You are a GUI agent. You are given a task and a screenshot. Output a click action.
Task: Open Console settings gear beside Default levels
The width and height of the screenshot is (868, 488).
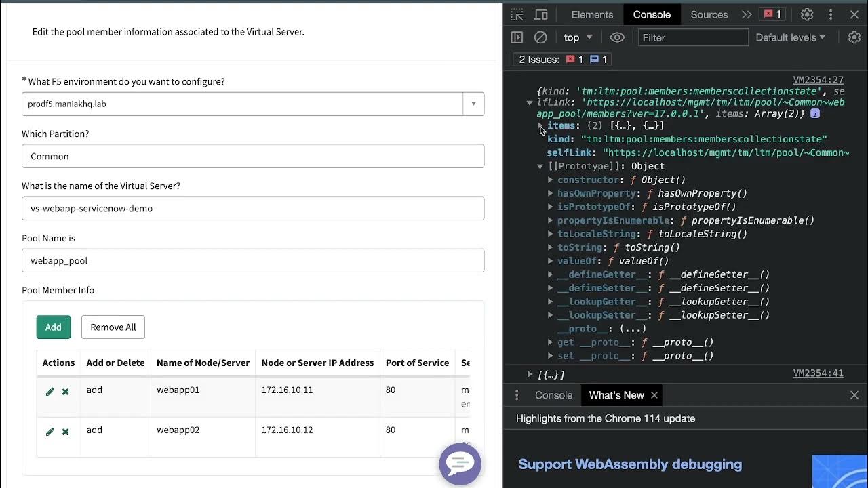click(854, 37)
